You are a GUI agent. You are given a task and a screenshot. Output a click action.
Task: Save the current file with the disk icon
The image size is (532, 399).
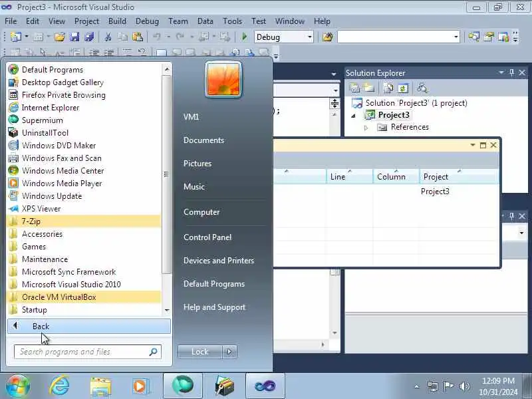(74, 37)
